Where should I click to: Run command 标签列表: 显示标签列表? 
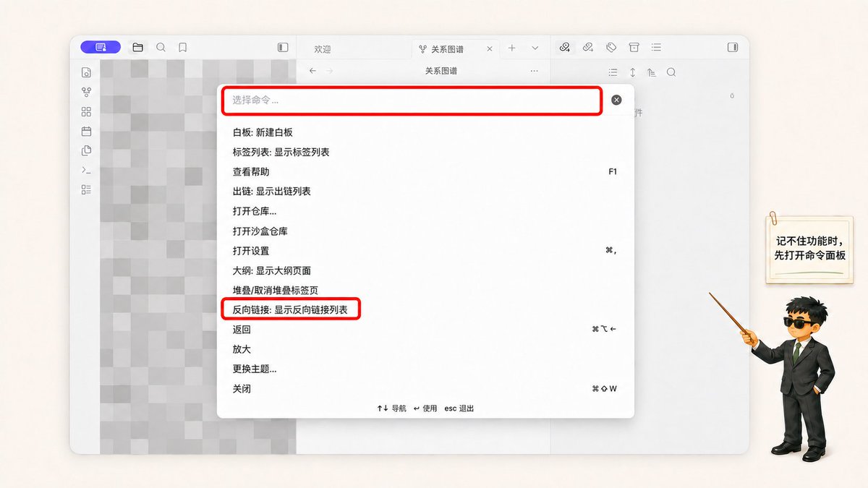click(425, 153)
